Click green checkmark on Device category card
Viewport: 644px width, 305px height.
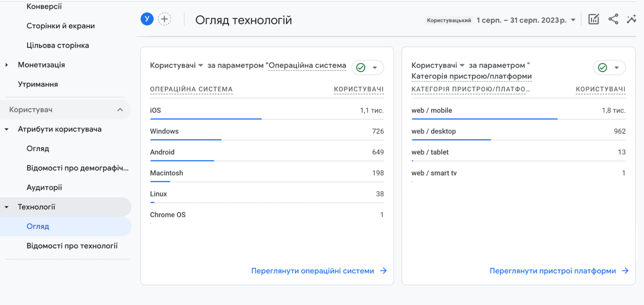point(603,68)
